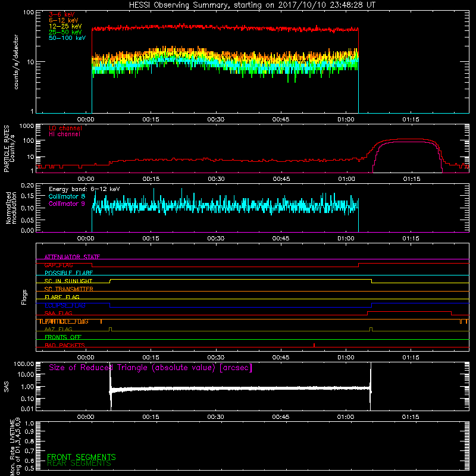Click the A47_FLAG label

(x=58, y=329)
